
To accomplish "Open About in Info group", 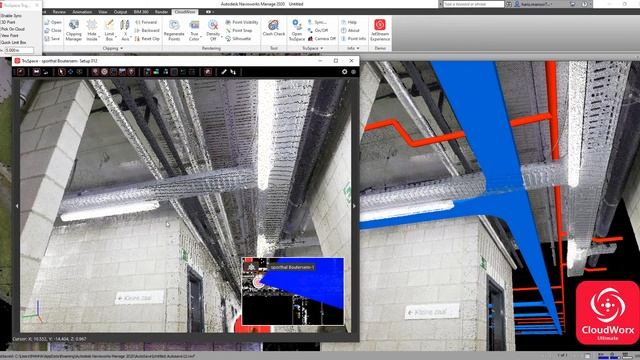I will [350, 30].
